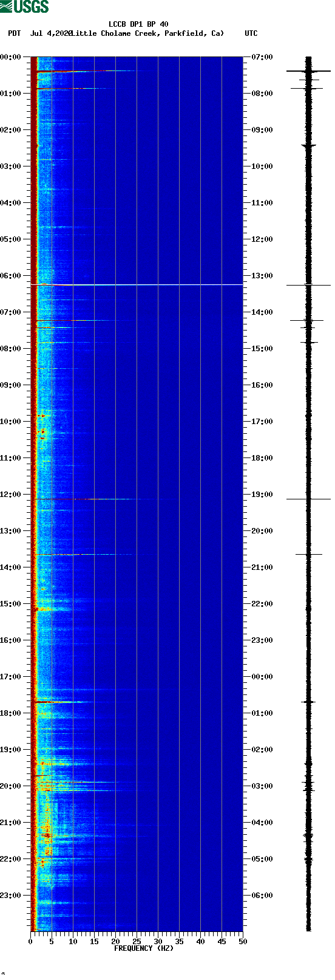Click the 'UTC' timezone label
335x980 pixels.
(251, 33)
